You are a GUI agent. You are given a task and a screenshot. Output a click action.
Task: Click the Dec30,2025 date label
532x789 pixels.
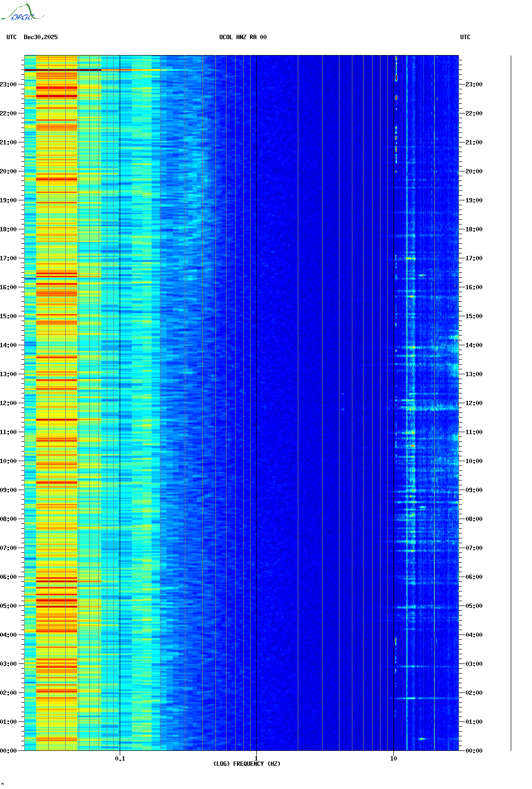41,37
